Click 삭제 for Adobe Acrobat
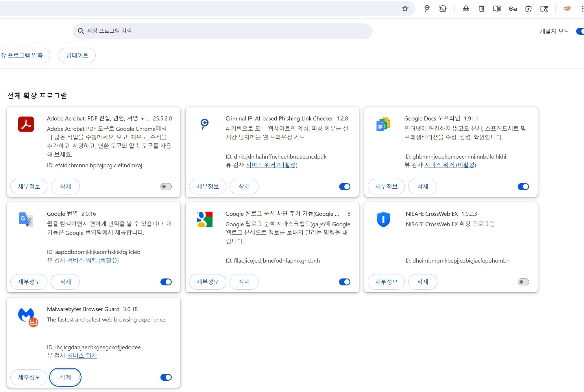 click(x=65, y=187)
